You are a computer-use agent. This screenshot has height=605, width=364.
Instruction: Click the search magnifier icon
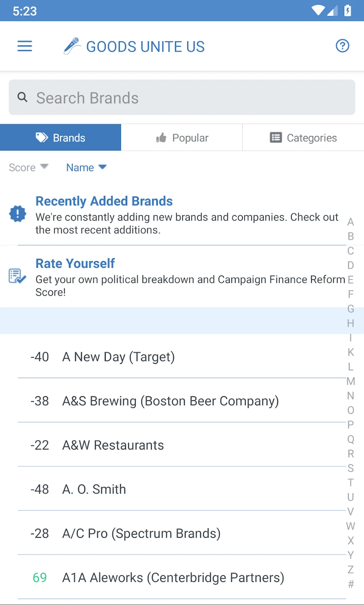click(x=23, y=97)
